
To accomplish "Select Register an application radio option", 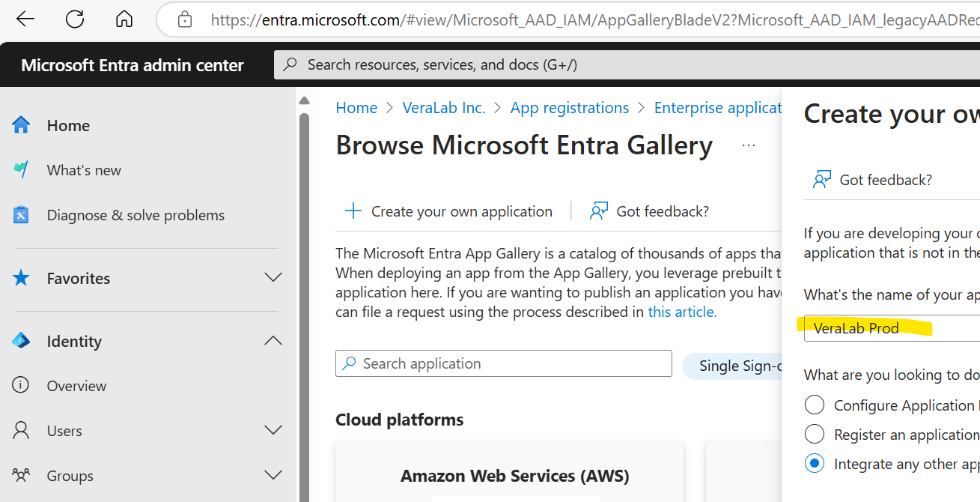I will click(x=814, y=435).
